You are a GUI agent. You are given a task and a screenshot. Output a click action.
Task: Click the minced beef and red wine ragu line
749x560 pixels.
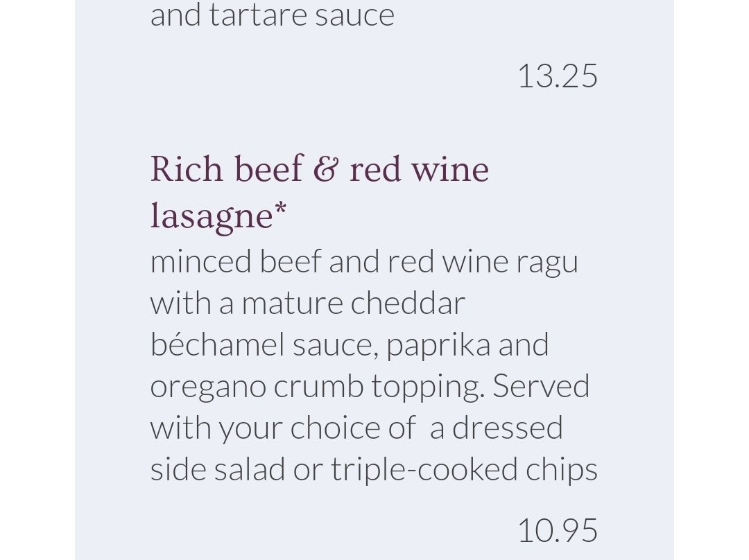[364, 263]
